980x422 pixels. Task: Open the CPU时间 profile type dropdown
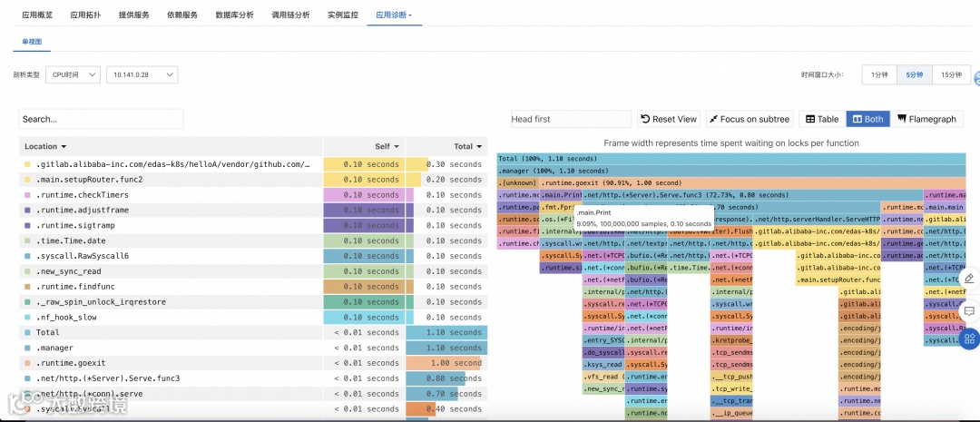click(x=73, y=75)
